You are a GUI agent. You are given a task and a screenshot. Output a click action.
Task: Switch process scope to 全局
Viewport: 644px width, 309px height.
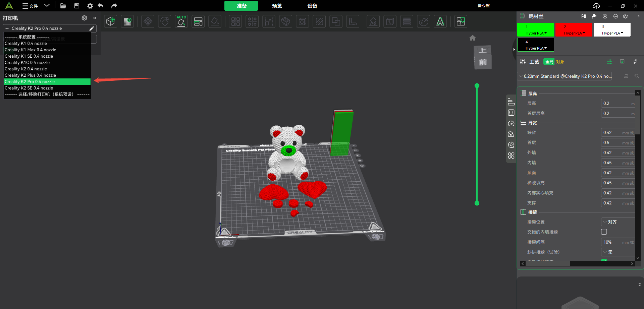point(549,62)
